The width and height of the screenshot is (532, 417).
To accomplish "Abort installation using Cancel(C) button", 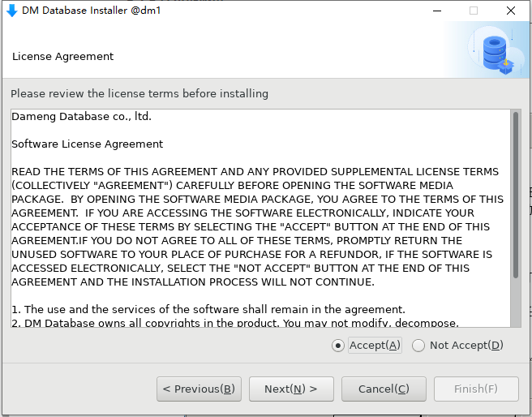I will [384, 389].
